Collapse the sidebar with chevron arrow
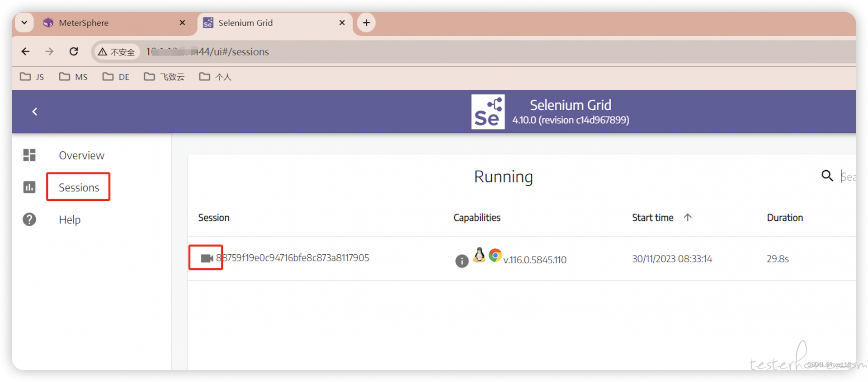Viewport: 868px width, 382px height. point(35,112)
